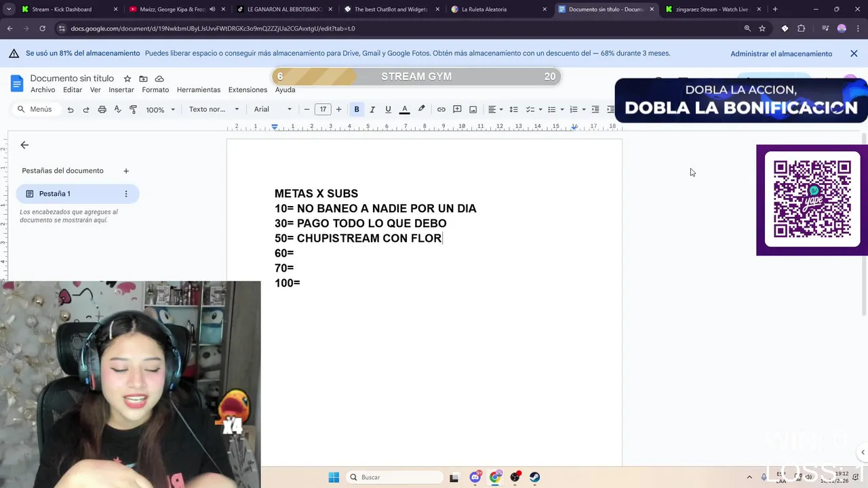Open the Pestaña 1 three-dot options menu

tap(126, 194)
